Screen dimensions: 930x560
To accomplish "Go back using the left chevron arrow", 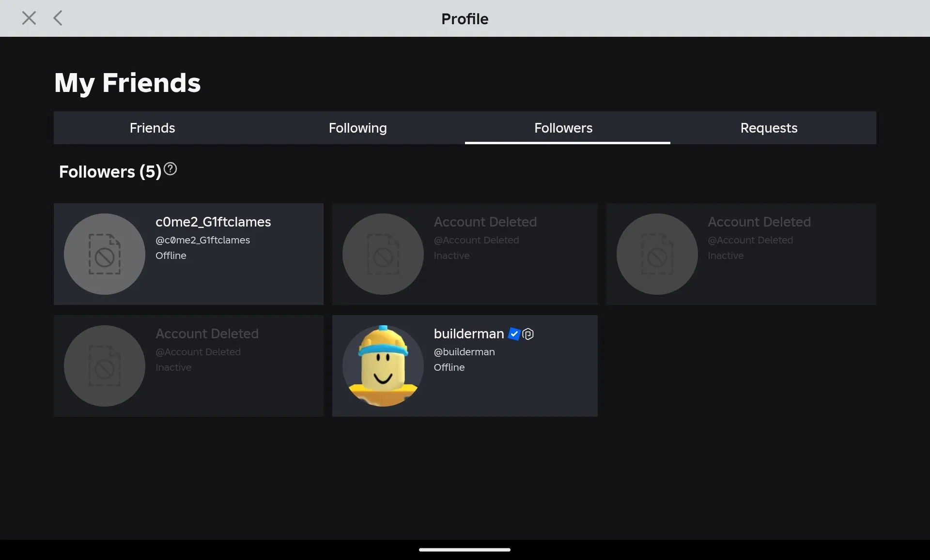I will coord(58,18).
